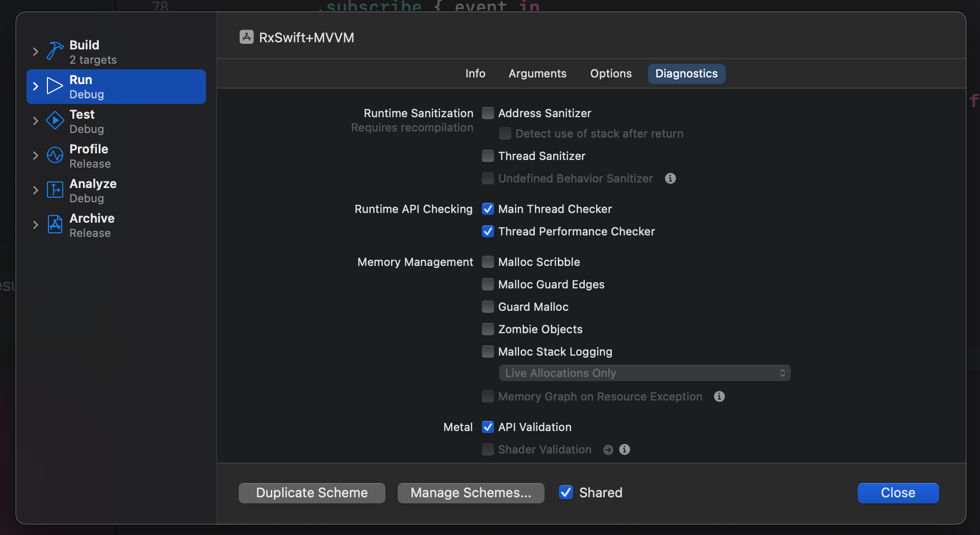Click the RxSwift+MVVM app scheme icon
Viewport: 980px width, 535px height.
point(247,37)
